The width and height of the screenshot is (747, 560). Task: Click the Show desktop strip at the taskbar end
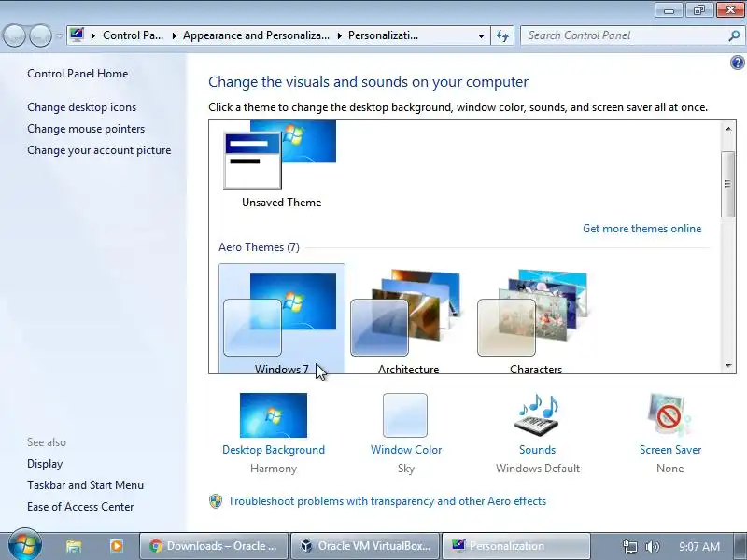tap(741, 546)
